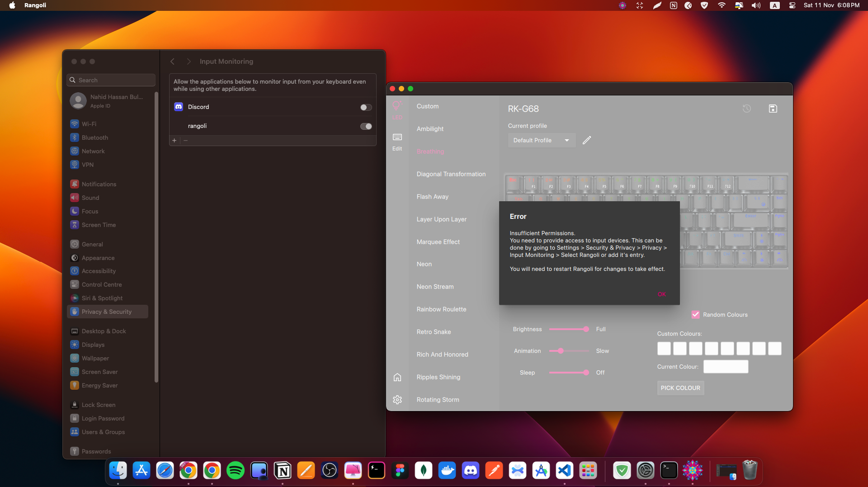Go forward in System Settings navigation

[x=189, y=61]
